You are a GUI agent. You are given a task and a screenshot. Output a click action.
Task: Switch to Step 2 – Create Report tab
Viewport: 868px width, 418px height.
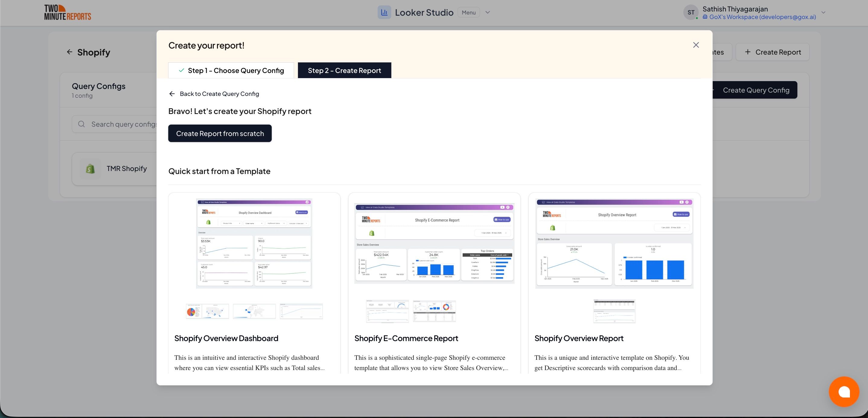344,70
